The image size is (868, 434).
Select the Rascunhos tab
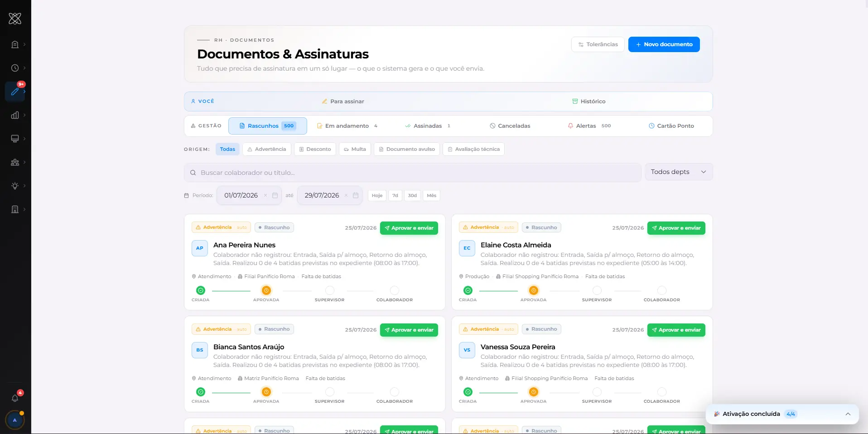268,126
